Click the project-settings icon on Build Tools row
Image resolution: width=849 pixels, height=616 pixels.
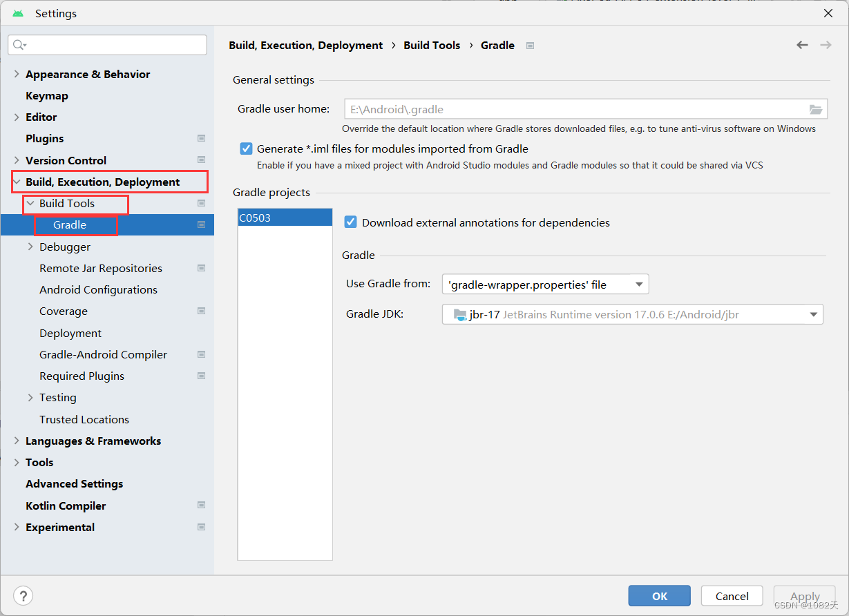pos(201,203)
